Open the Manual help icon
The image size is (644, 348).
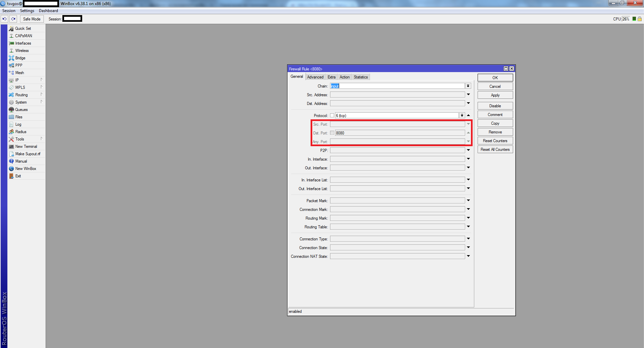pyautogui.click(x=11, y=161)
